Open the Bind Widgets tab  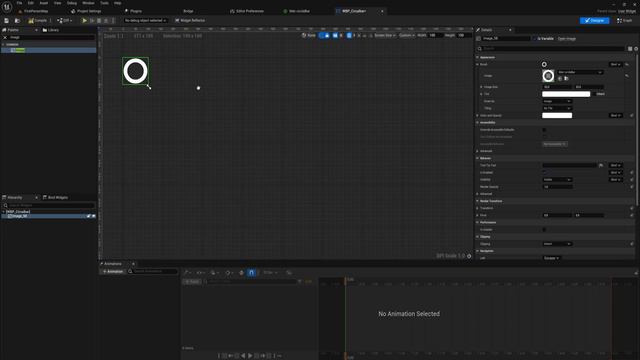[x=56, y=198]
